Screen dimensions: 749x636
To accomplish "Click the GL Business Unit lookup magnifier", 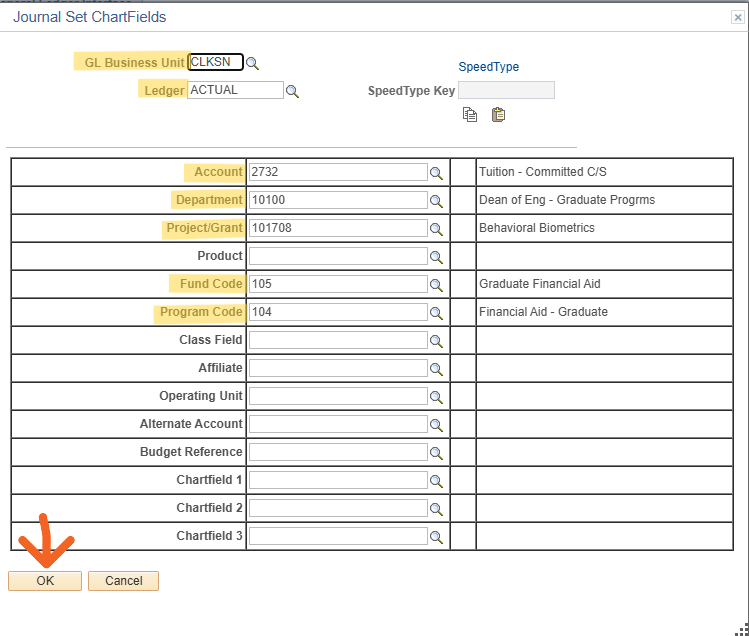I will pyautogui.click(x=253, y=63).
